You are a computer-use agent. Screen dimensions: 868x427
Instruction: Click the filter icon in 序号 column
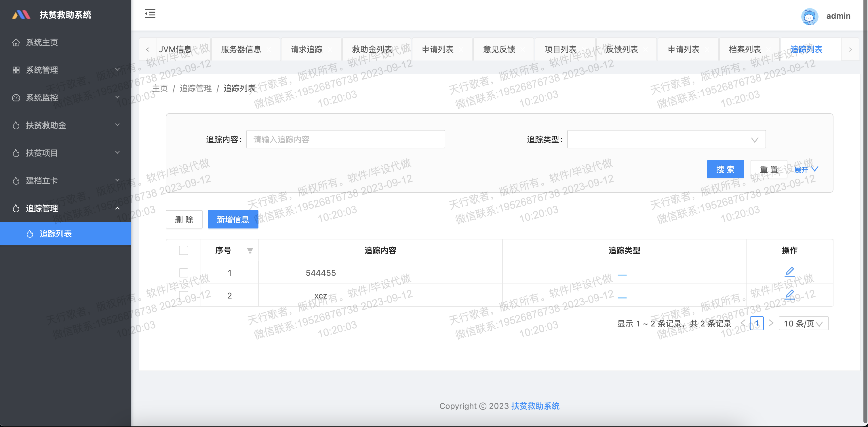[x=250, y=251]
